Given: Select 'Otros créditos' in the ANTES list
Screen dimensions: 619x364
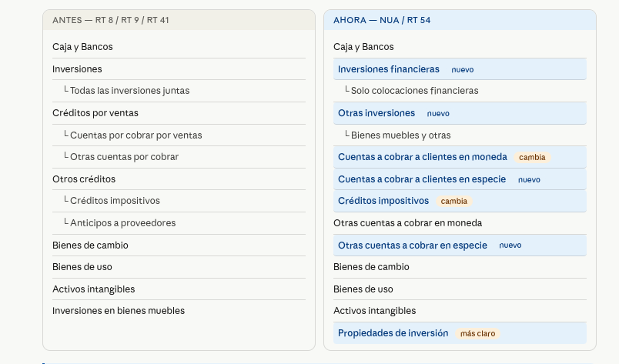Looking at the screenshot, I should click(84, 179).
